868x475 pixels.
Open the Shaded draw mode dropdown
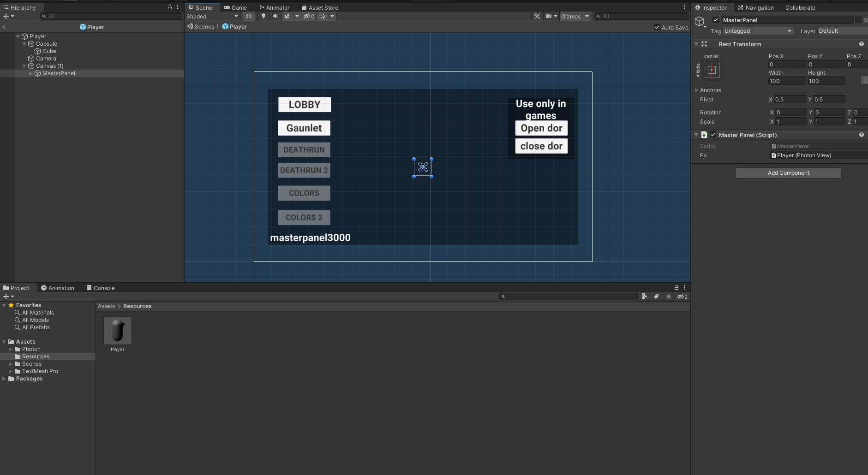click(212, 16)
